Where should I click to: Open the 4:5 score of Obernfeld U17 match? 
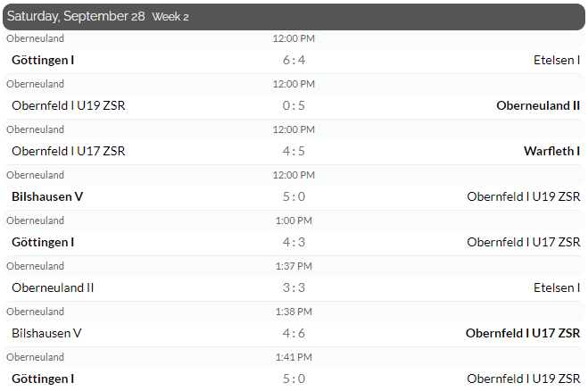(294, 151)
